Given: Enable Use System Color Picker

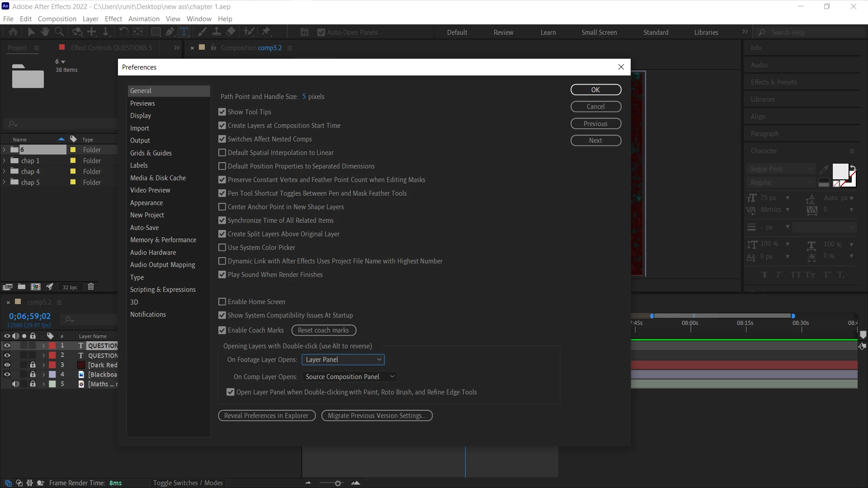Looking at the screenshot, I should [222, 247].
